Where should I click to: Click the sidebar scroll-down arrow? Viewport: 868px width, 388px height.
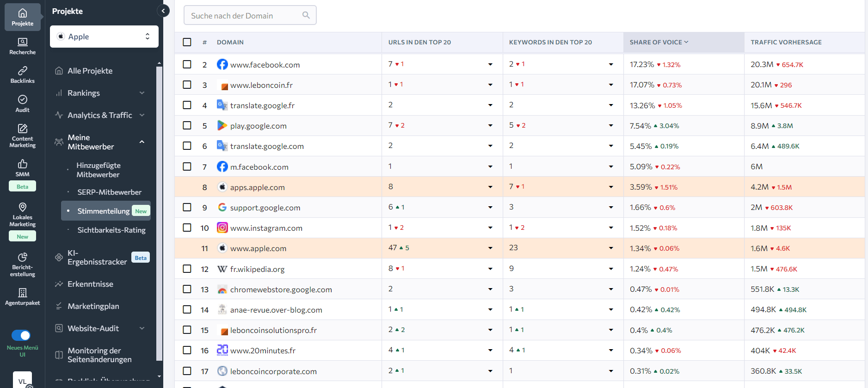(x=159, y=376)
